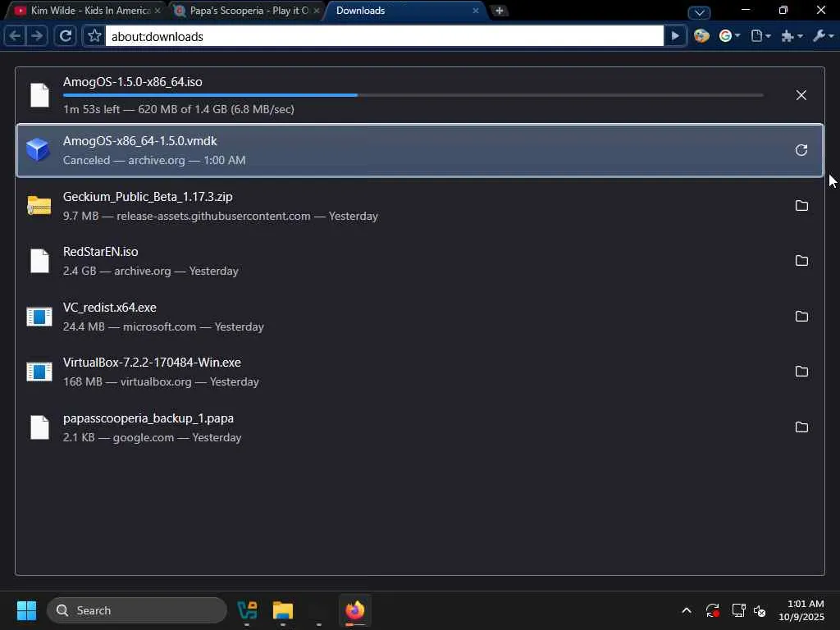Image resolution: width=840 pixels, height=630 pixels.
Task: Click the Firefox taskbar icon
Action: 354,610
